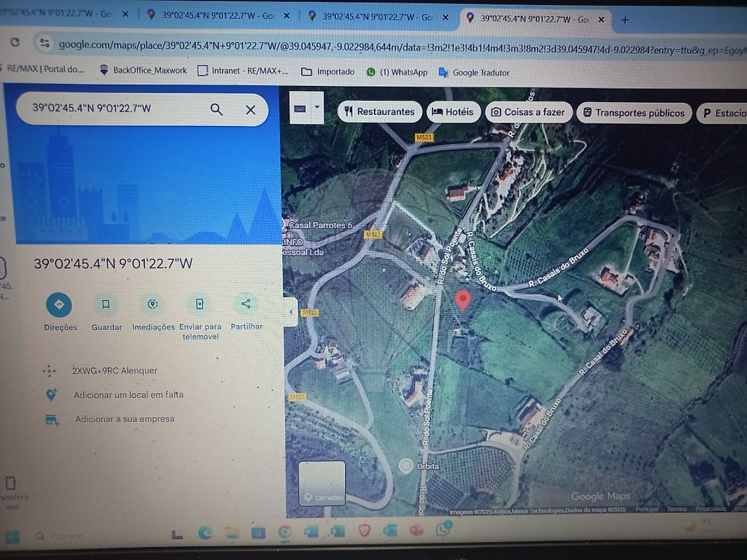Open Imediações nearby search icon
This screenshot has width=747, height=560.
(x=153, y=304)
